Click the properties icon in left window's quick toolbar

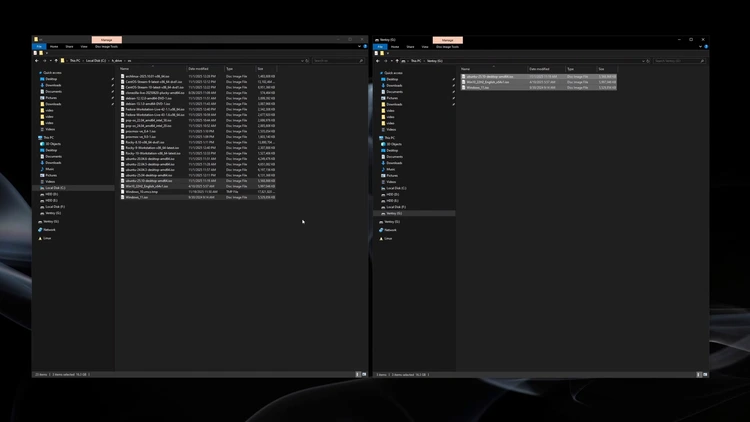click(x=36, y=53)
